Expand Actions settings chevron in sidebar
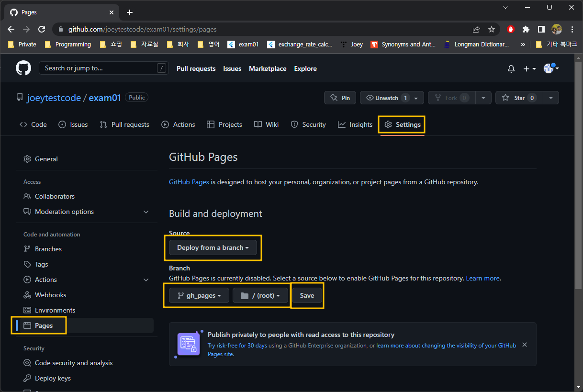This screenshot has width=583, height=392. click(146, 280)
